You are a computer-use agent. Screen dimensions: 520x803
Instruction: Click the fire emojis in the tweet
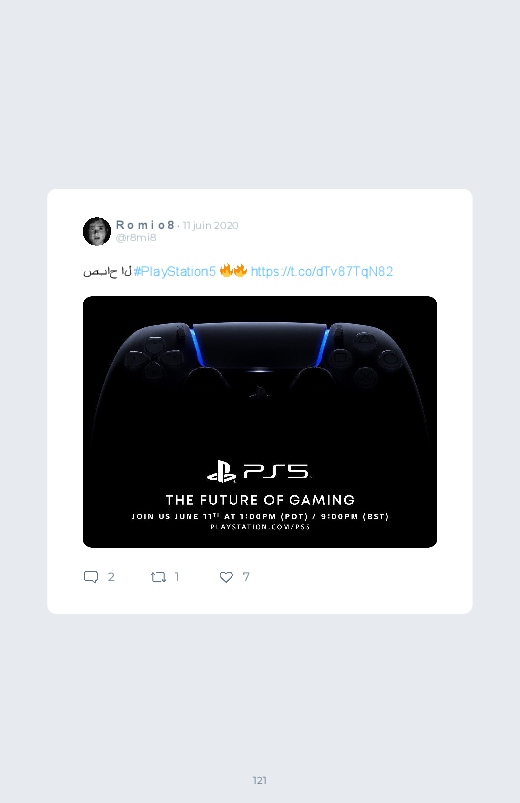(x=234, y=271)
